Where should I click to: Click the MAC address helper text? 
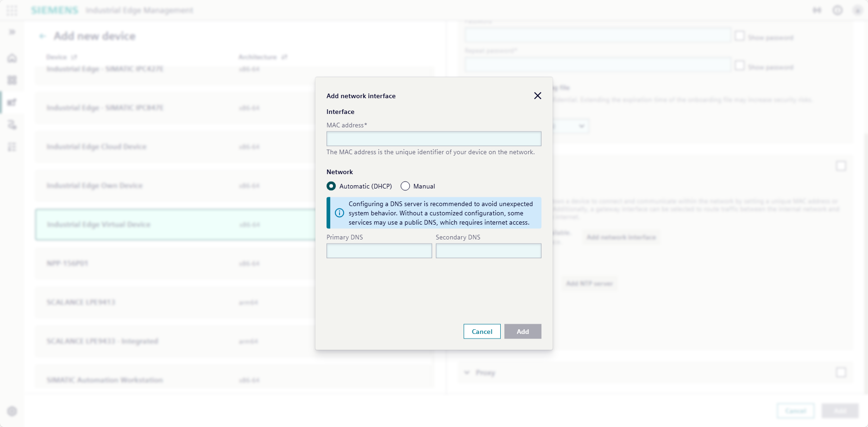[x=430, y=152]
